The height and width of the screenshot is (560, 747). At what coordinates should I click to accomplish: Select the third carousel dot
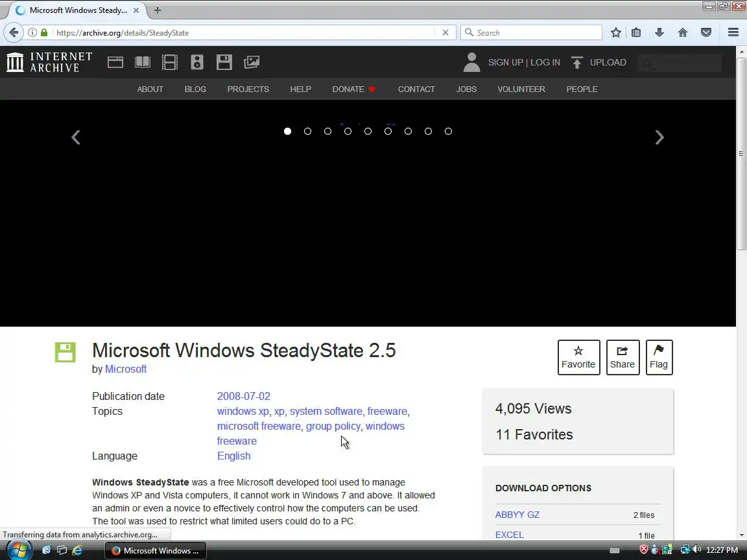pos(327,131)
